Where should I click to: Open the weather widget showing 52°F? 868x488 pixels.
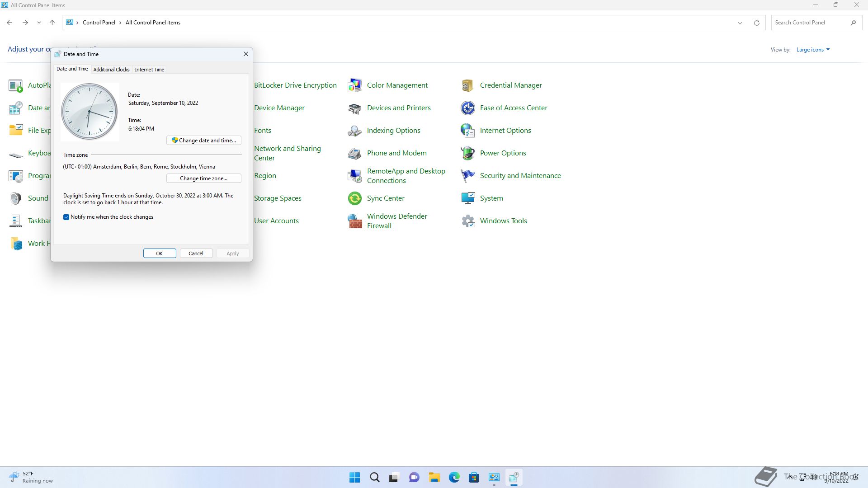pyautogui.click(x=31, y=477)
